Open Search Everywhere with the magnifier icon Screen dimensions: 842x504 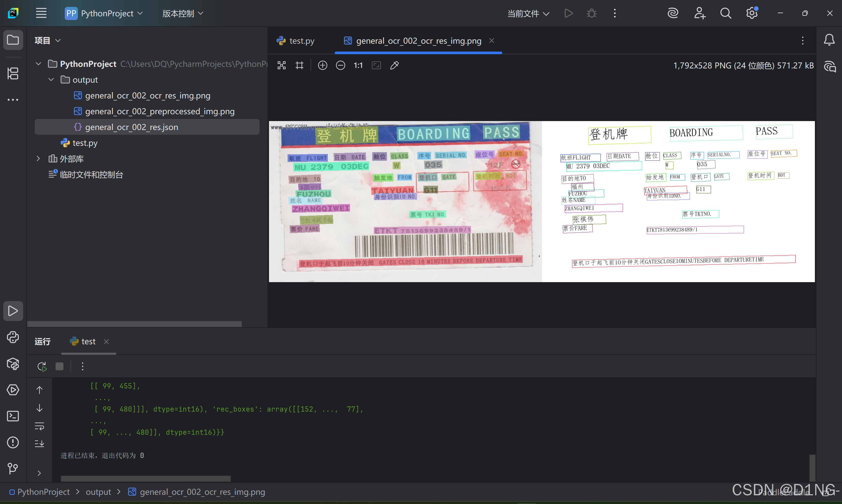tap(725, 13)
